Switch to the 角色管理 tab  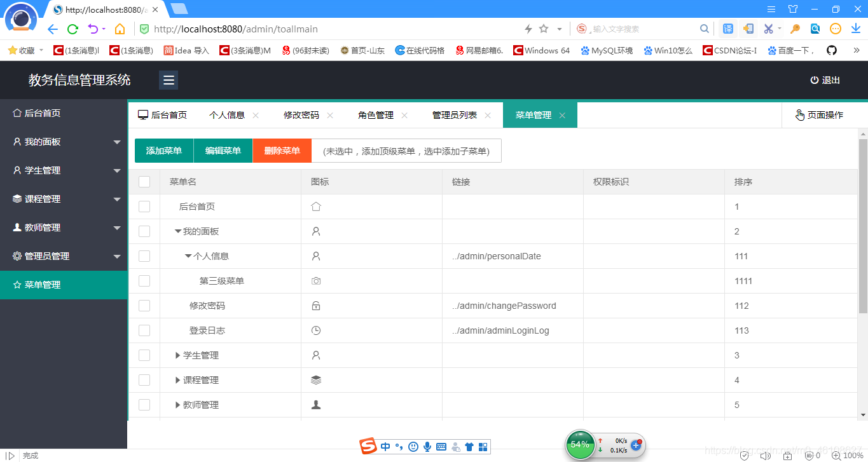[x=376, y=115]
